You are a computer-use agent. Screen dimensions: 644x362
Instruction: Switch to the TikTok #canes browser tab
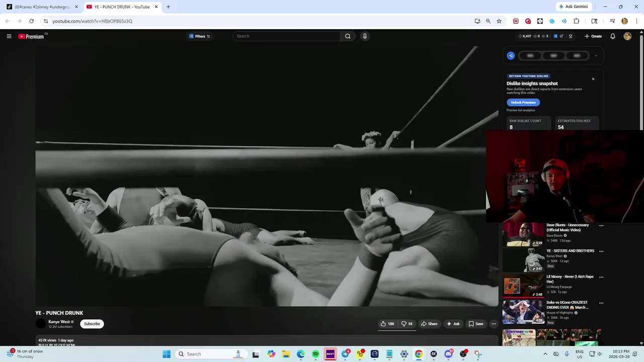pyautogui.click(x=41, y=7)
